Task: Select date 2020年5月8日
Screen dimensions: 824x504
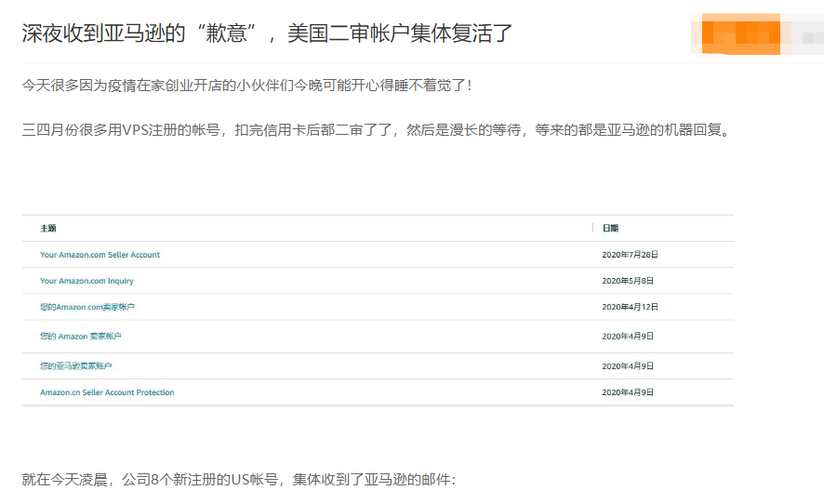Action: [x=628, y=281]
